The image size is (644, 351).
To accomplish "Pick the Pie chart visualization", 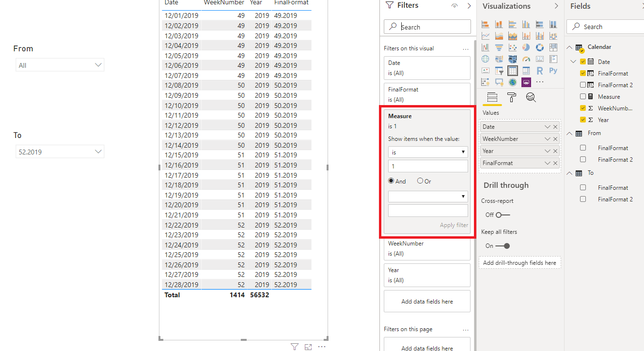I will pyautogui.click(x=526, y=47).
